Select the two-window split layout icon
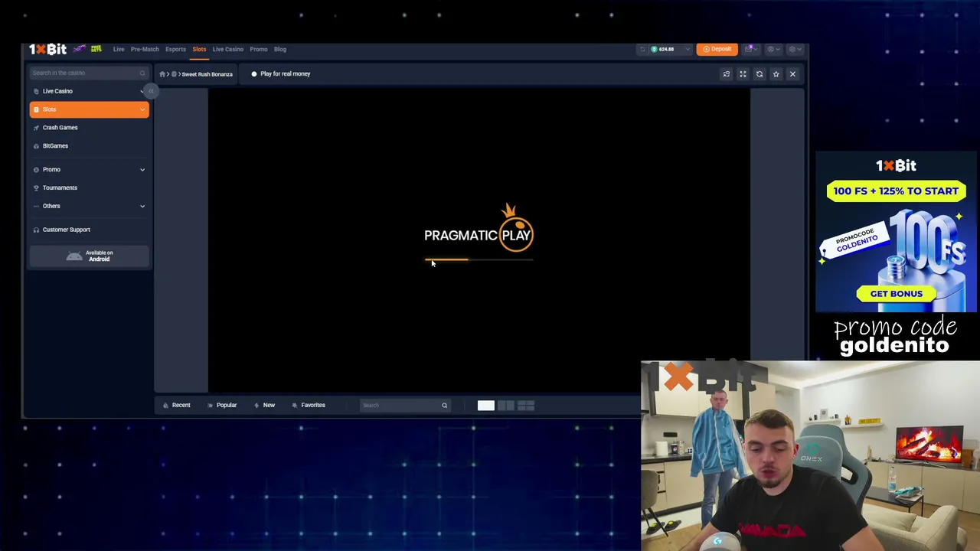Screen dimensions: 980x551 [506, 406]
